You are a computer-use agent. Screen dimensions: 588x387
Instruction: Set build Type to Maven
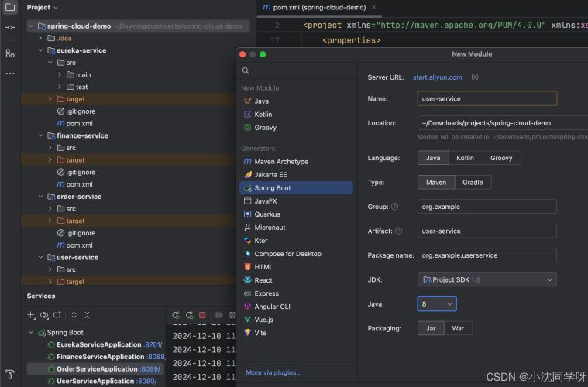coord(436,183)
